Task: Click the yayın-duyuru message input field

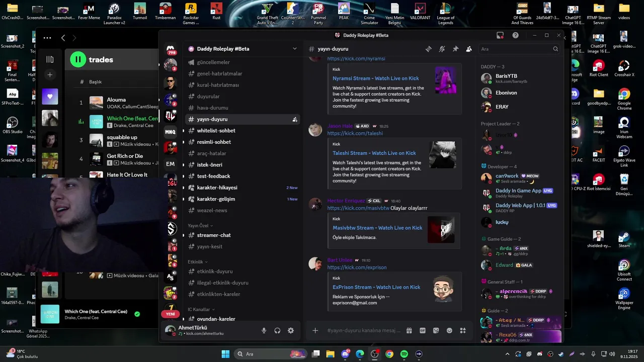Action: pos(364,330)
